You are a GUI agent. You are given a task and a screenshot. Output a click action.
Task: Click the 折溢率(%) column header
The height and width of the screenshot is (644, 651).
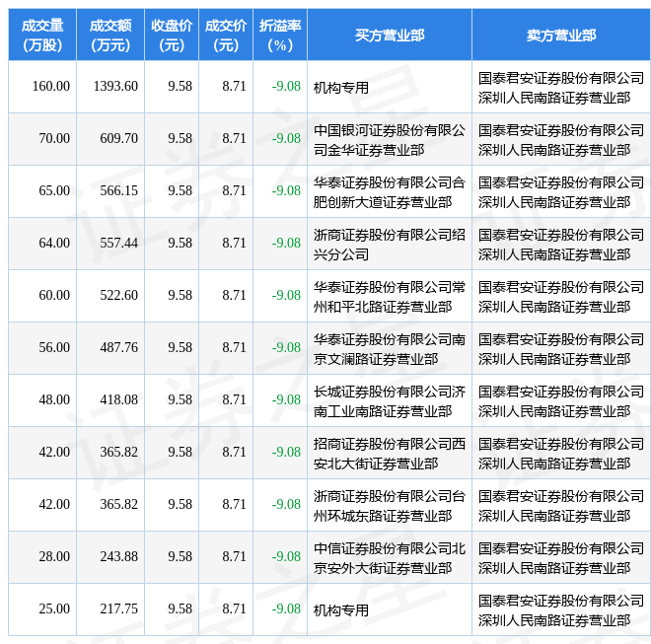280,35
